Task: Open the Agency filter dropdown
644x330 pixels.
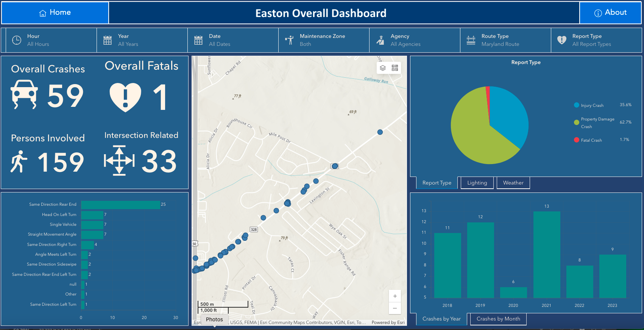Action: point(415,40)
